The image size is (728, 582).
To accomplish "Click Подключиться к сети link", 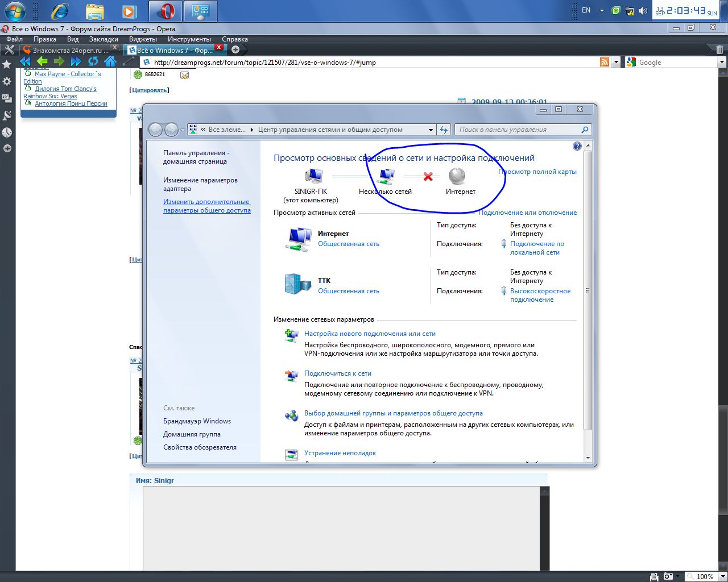I will (x=338, y=373).
